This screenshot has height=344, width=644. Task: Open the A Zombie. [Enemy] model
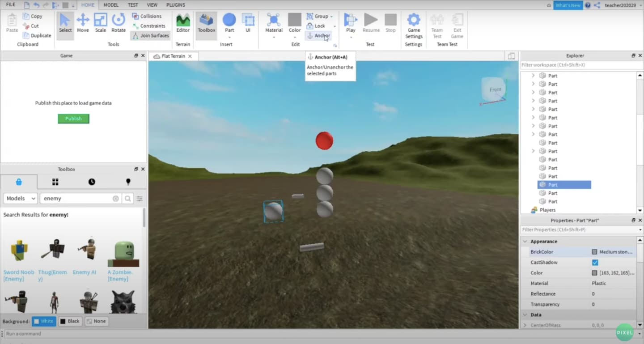(123, 260)
